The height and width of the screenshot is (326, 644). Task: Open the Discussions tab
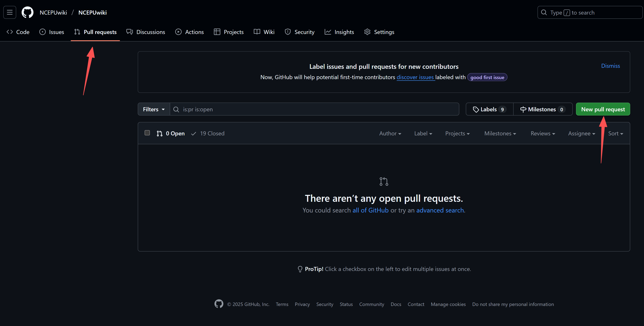(146, 32)
